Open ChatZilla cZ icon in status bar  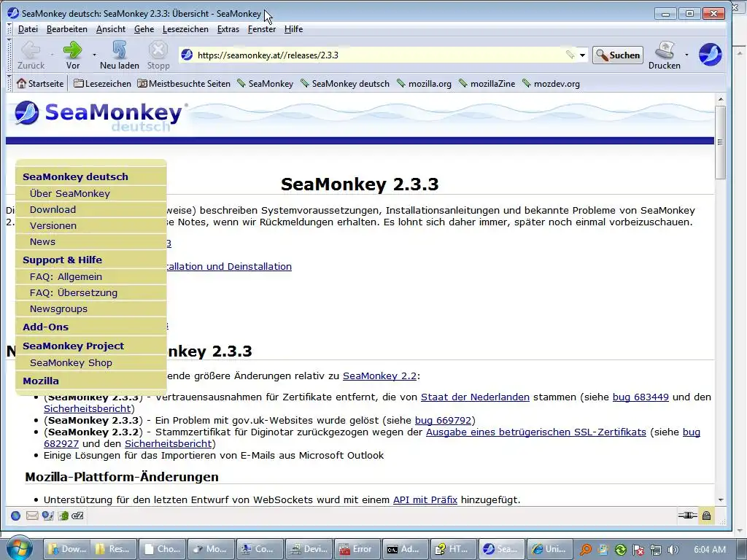click(77, 516)
